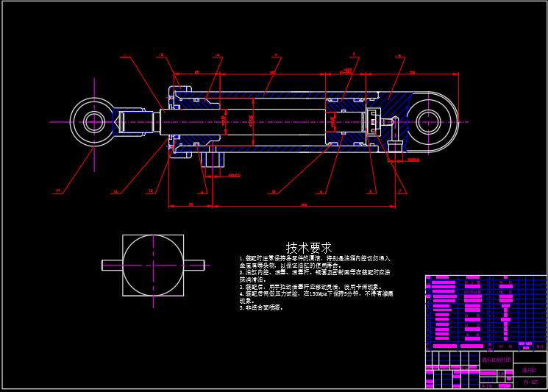This screenshot has width=548, height=392.
Task: Click the YA-125 drawing number cell
Action: 530,382
